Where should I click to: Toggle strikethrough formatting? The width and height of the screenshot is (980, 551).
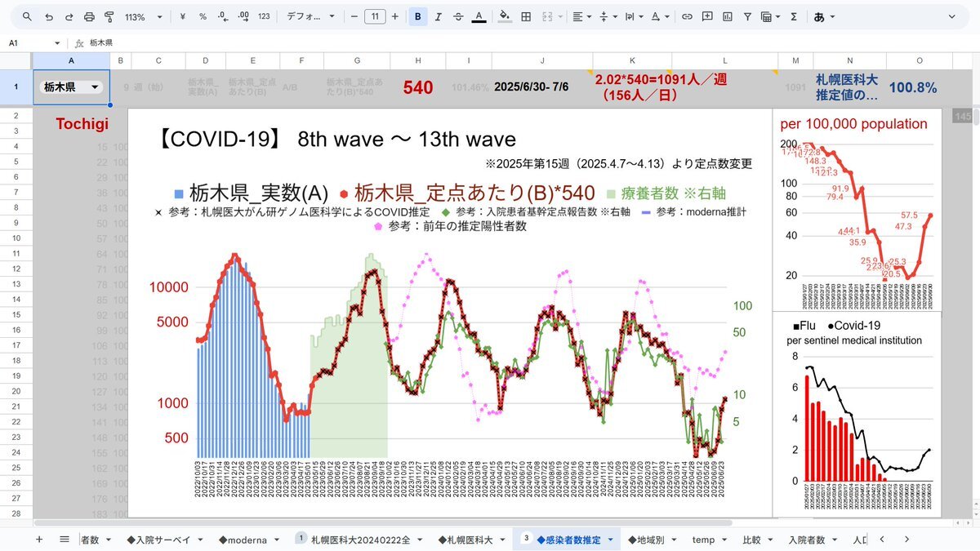point(458,16)
